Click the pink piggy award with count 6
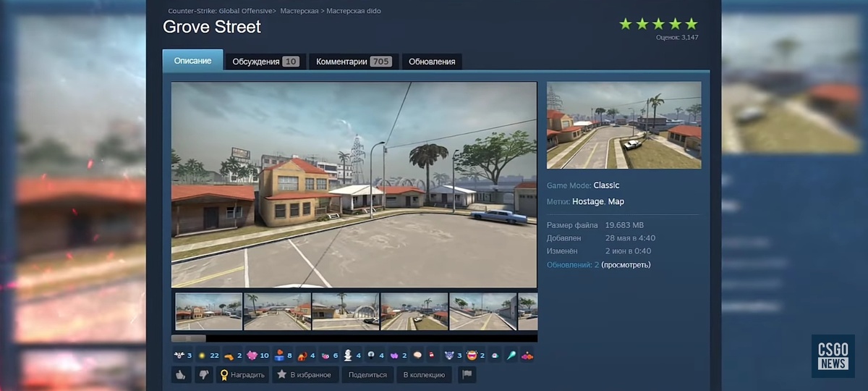This screenshot has width=868, height=391. click(329, 355)
